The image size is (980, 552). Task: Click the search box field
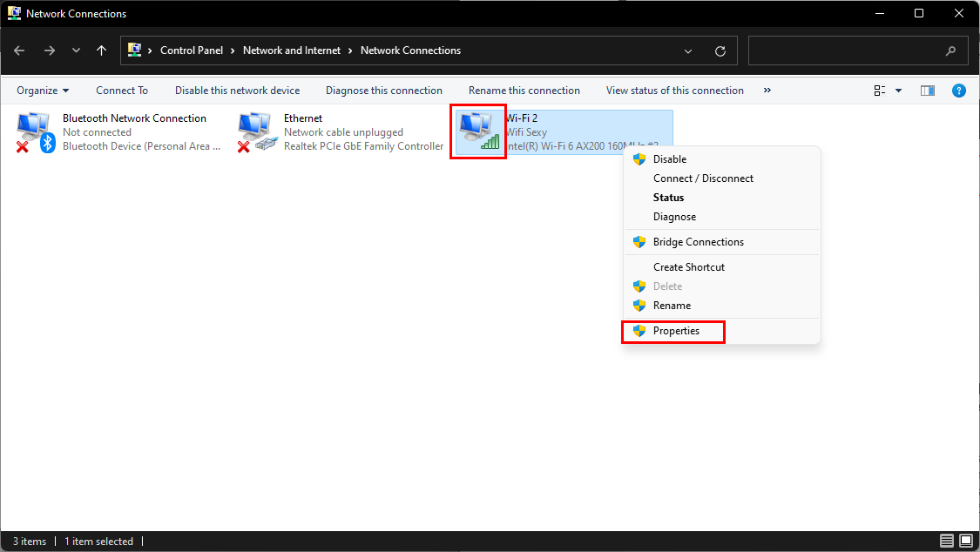[857, 50]
